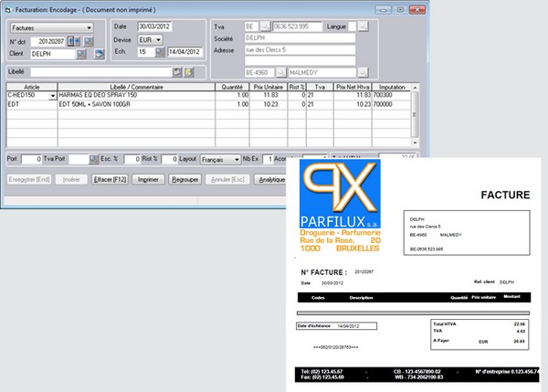Click the grid scrollbar up arrow
The width and height of the screenshot is (548, 392).
pos(415,88)
